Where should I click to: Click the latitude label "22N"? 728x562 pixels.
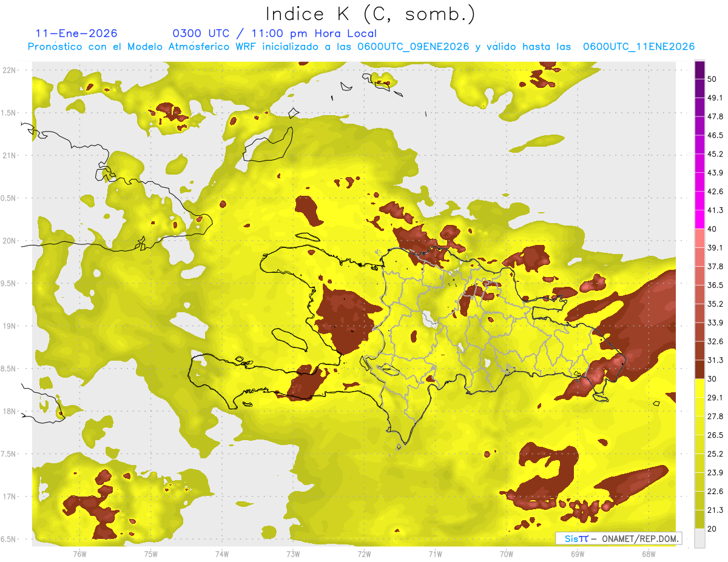click(x=10, y=70)
